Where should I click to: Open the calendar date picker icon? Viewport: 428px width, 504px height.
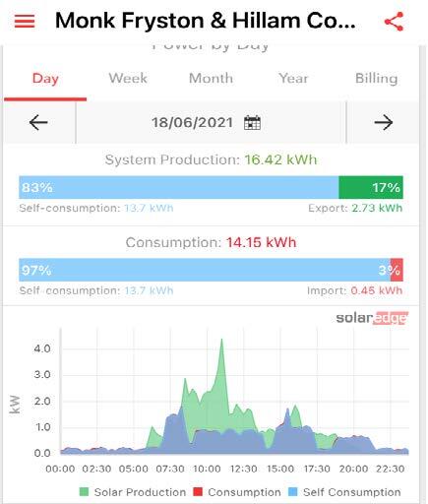coord(252,123)
